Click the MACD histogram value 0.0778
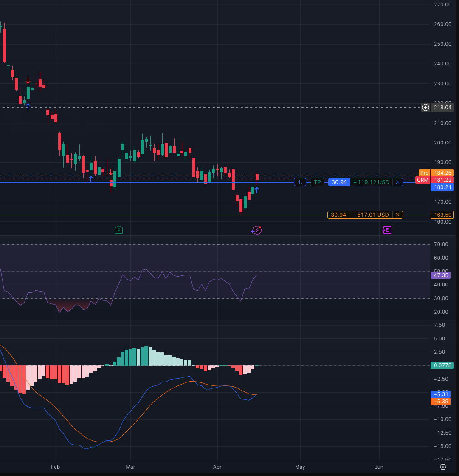 [x=442, y=365]
